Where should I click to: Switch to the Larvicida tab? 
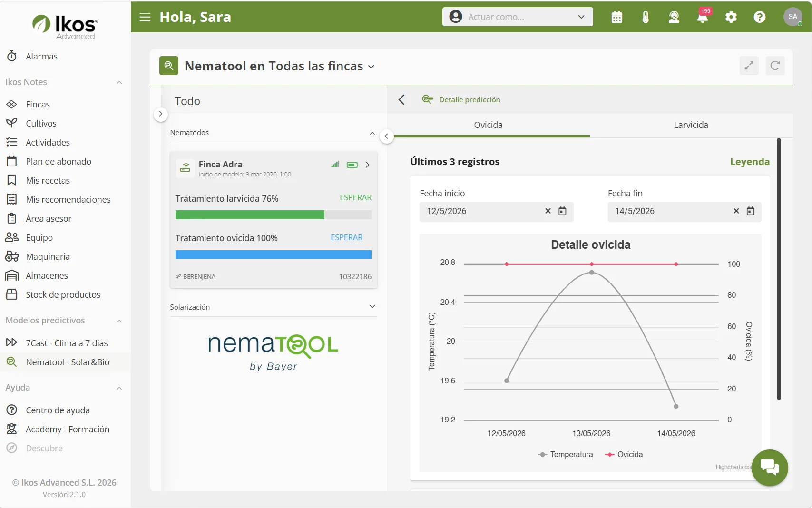(691, 125)
